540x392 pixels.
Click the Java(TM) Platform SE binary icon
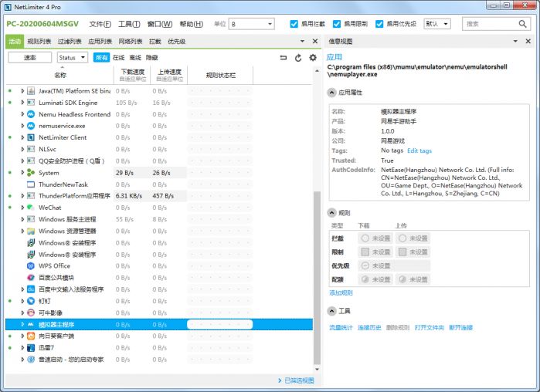(31, 91)
